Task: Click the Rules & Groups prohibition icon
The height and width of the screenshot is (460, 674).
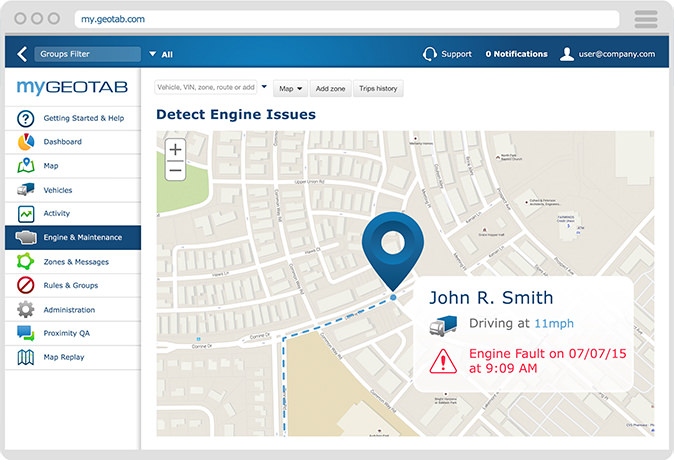Action: (26, 285)
